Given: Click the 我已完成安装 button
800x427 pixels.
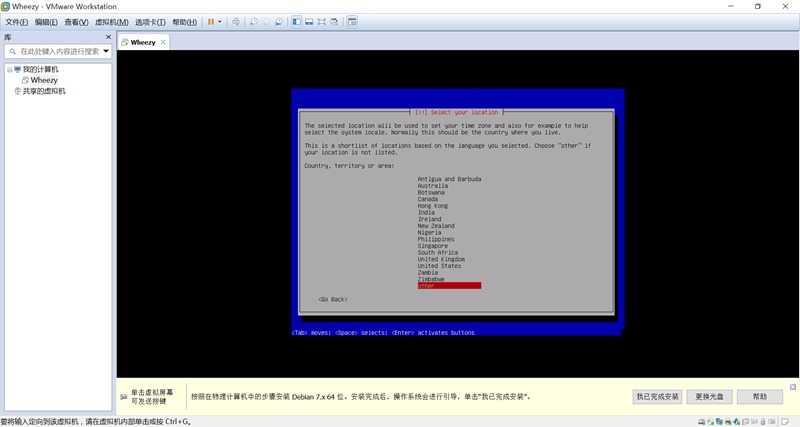Looking at the screenshot, I should (657, 396).
